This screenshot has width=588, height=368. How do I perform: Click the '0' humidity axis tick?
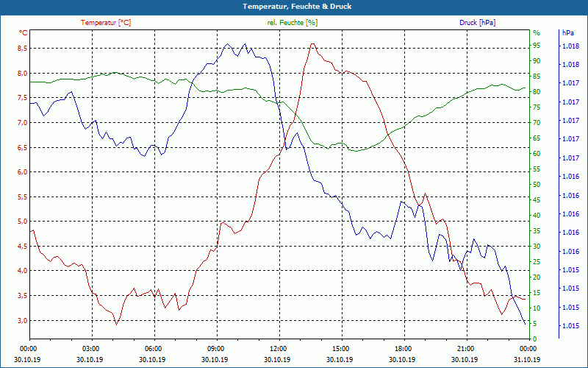[535, 339]
